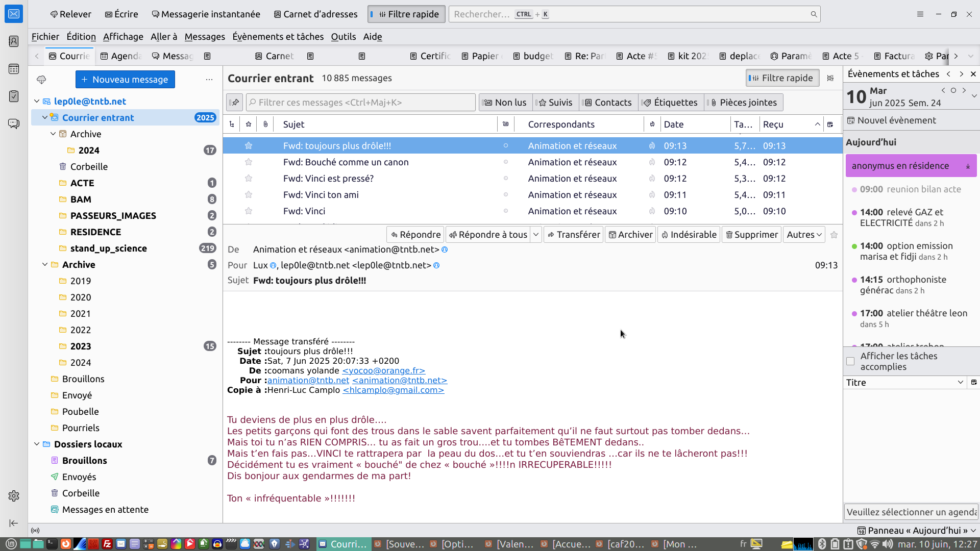The width and height of the screenshot is (980, 551).
Task: Click the pin icon beside the filter field
Action: (x=235, y=103)
